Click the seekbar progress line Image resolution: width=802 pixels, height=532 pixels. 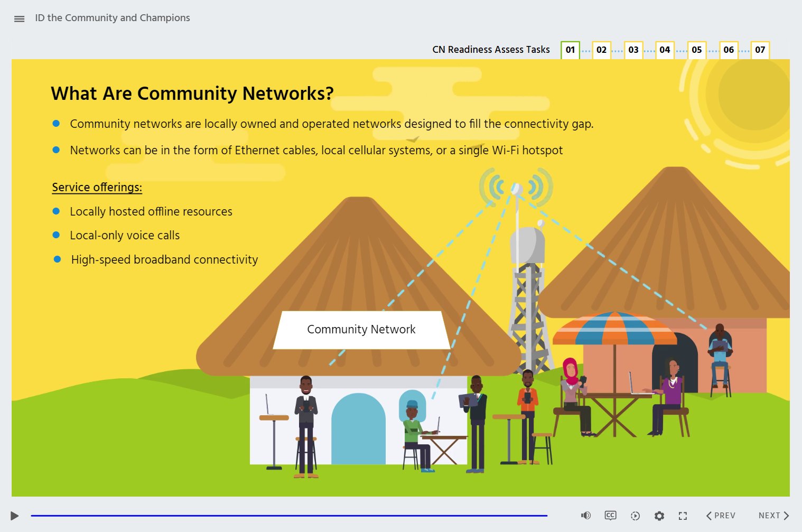[289, 516]
